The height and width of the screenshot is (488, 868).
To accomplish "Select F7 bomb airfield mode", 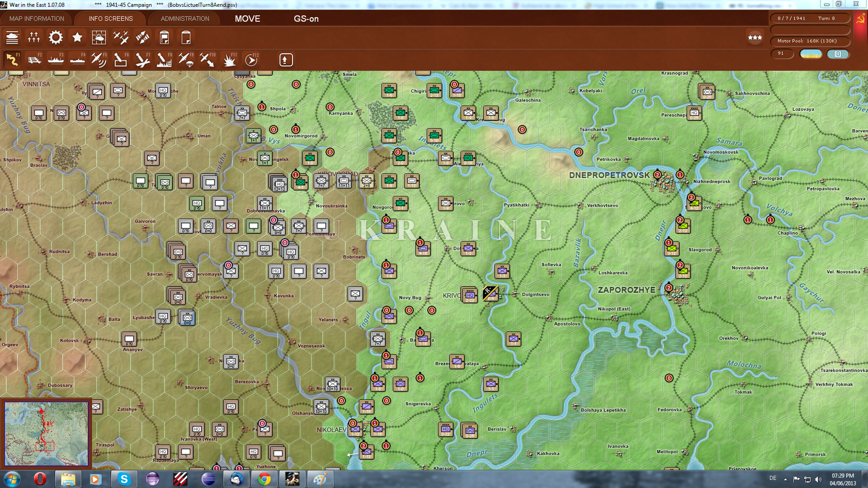I will tap(142, 60).
